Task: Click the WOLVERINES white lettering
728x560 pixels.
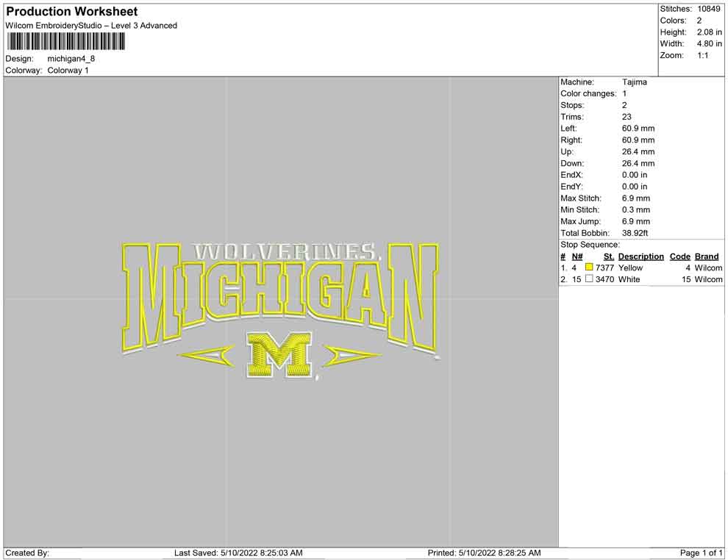Action: [x=288, y=251]
